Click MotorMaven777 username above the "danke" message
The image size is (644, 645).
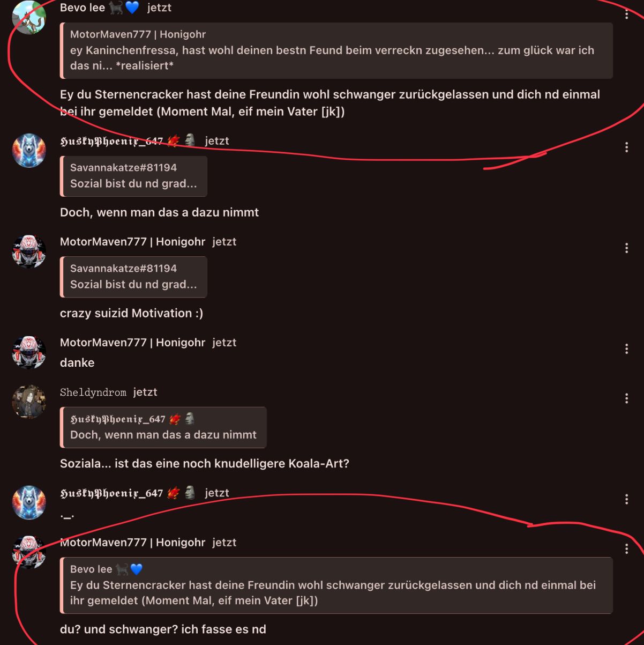132,342
